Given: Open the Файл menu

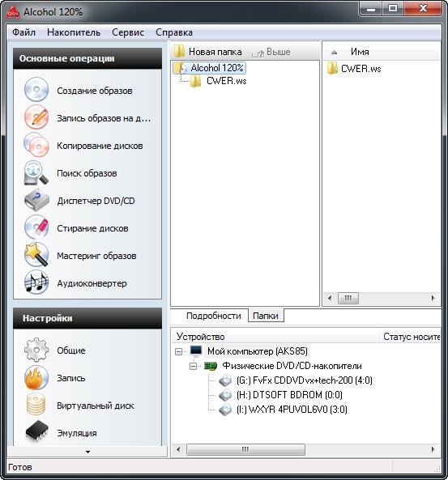Looking at the screenshot, I should (24, 32).
